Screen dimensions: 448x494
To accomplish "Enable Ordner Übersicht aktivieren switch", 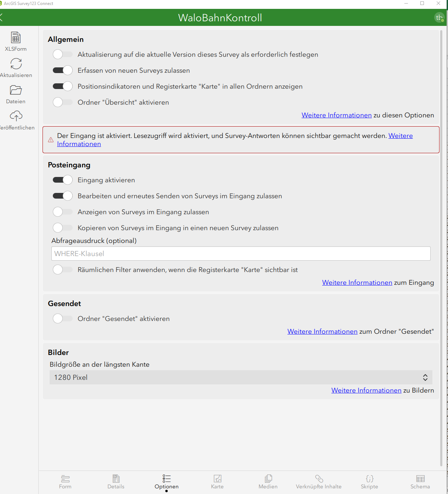I will pos(63,102).
